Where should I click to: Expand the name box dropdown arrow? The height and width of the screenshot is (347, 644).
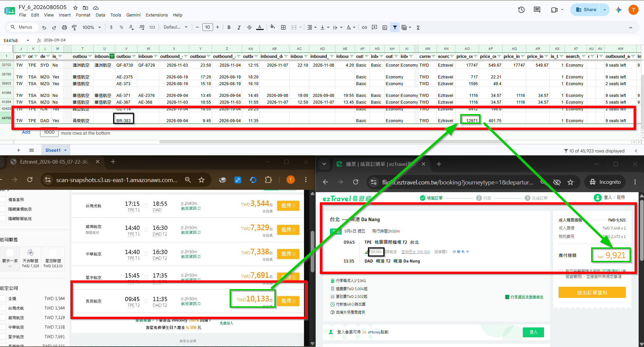click(28, 40)
